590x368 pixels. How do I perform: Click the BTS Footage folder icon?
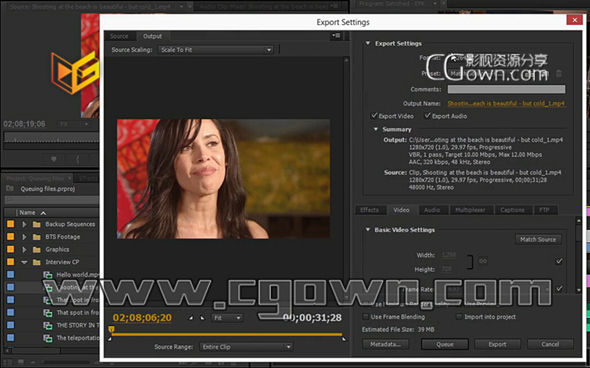tap(36, 237)
